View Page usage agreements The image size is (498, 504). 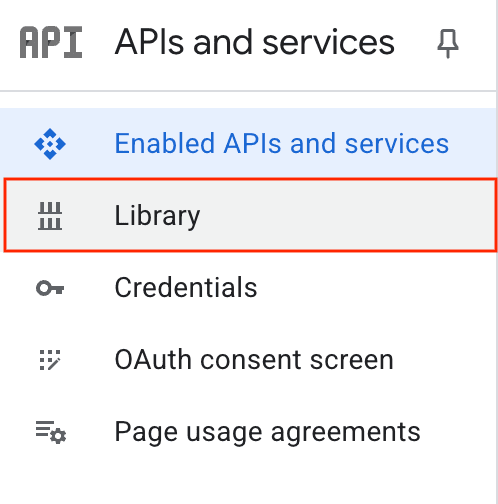point(267,432)
